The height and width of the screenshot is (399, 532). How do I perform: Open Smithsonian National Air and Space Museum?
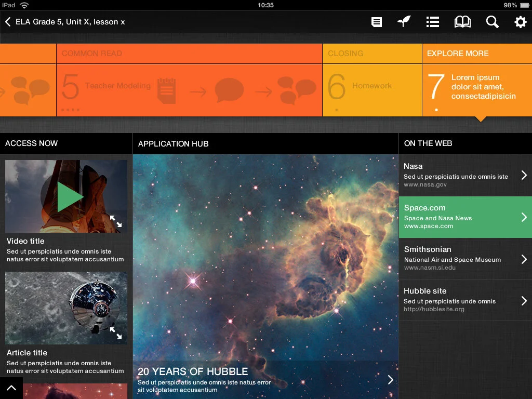point(465,259)
